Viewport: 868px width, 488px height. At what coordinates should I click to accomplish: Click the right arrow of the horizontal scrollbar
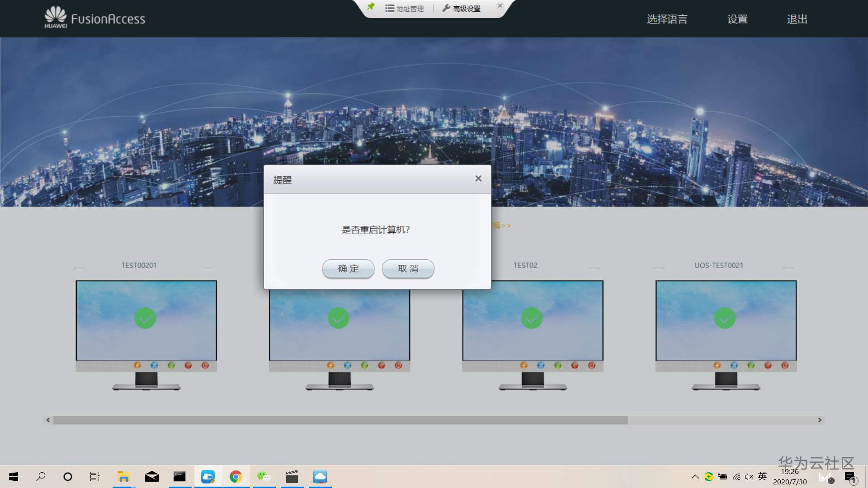[x=820, y=420]
